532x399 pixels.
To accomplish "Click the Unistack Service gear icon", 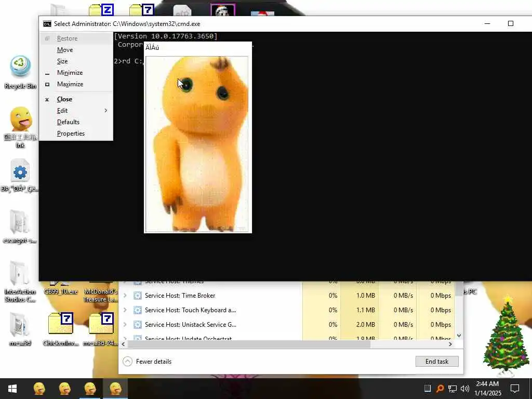I will coord(137,325).
